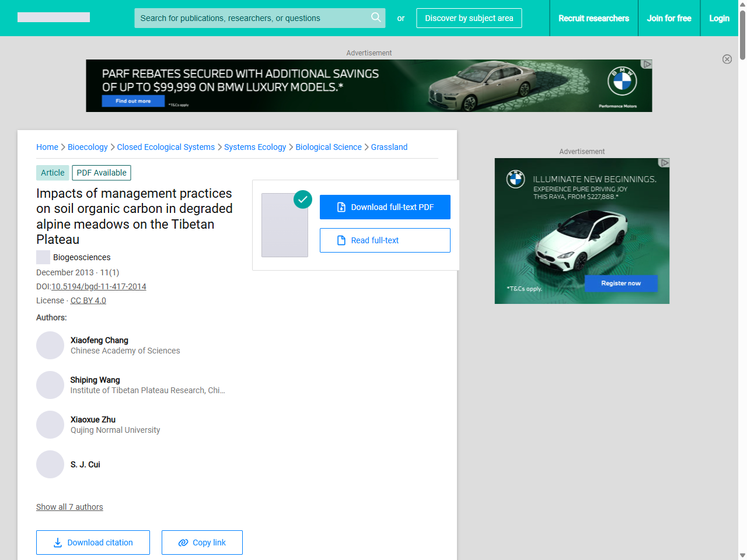Click the Biogeosciences journal icon
747x560 pixels.
pos(43,257)
